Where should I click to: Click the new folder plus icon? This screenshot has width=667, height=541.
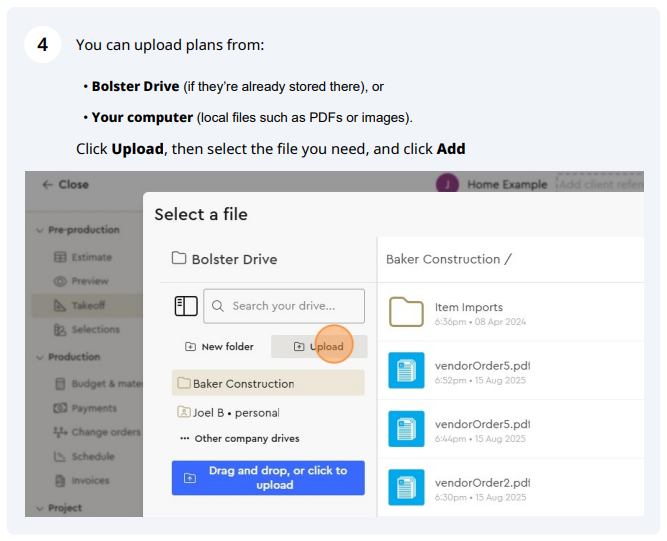(x=190, y=347)
